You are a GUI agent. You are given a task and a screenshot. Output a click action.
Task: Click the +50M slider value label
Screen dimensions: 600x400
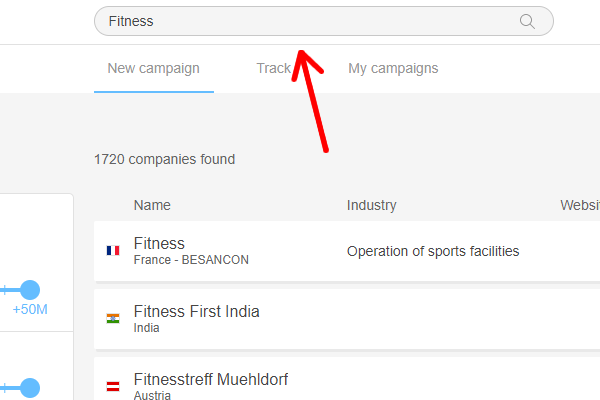click(30, 310)
